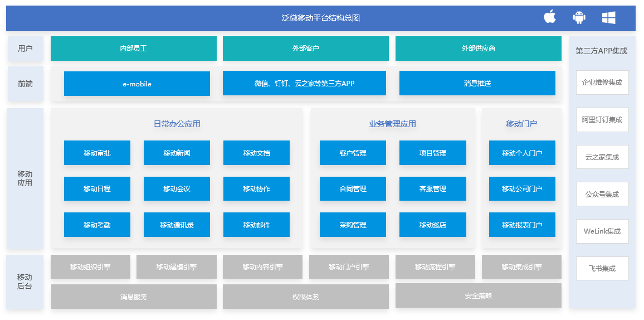Image resolution: width=644 pixels, height=320 pixels.
Task: Select 项目管理 module
Action: click(433, 153)
